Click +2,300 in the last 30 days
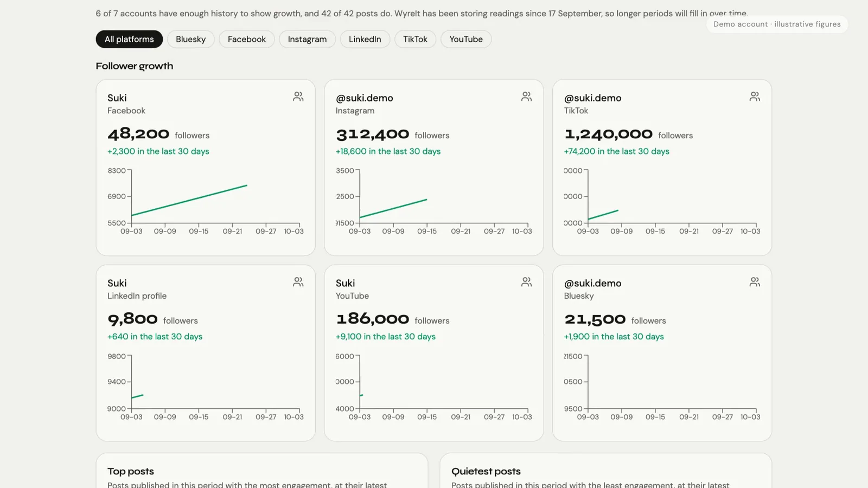This screenshot has width=868, height=488. pyautogui.click(x=158, y=151)
